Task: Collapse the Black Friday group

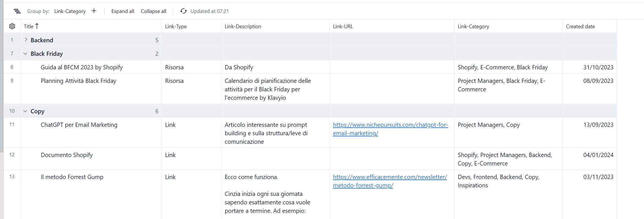Action: pyautogui.click(x=25, y=54)
